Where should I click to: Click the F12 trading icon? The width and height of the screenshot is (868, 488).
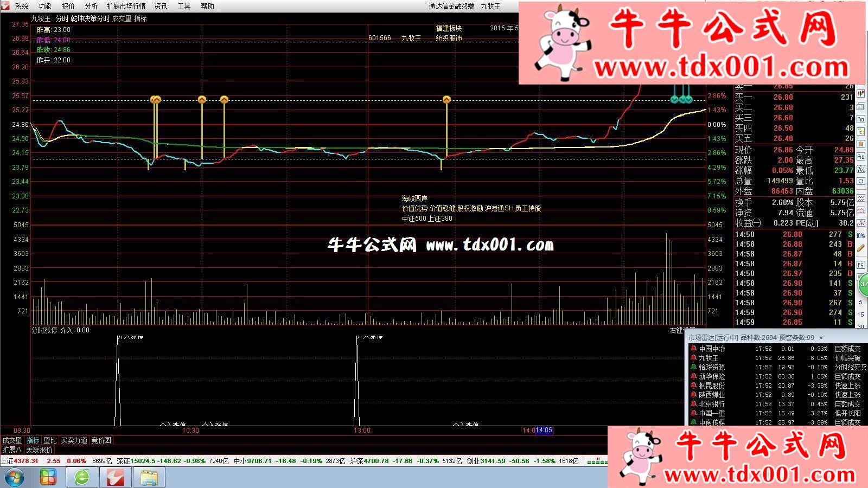pos(861,156)
